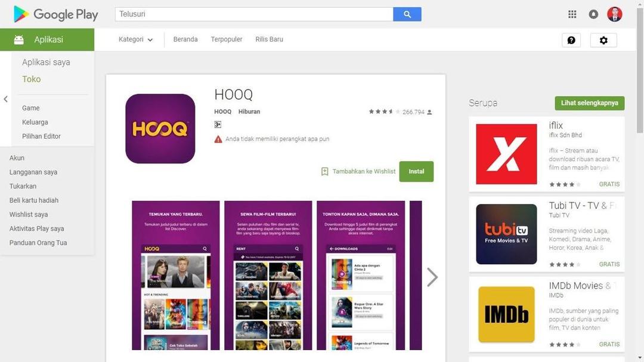Click the green Instal button

point(416,171)
